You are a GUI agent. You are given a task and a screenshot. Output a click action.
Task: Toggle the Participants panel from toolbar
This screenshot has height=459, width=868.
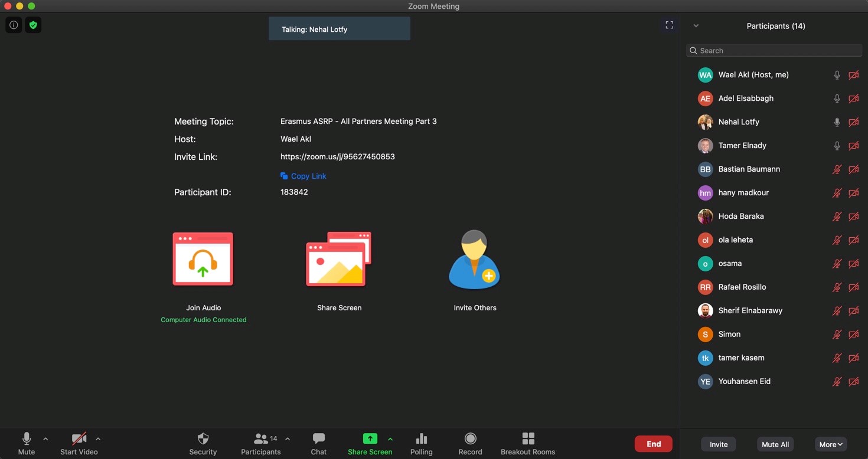coord(260,444)
